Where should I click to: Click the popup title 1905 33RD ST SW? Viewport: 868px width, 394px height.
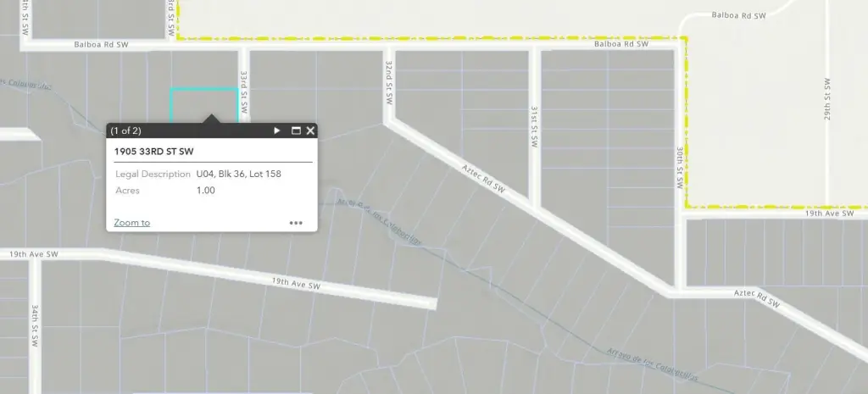pyautogui.click(x=153, y=151)
